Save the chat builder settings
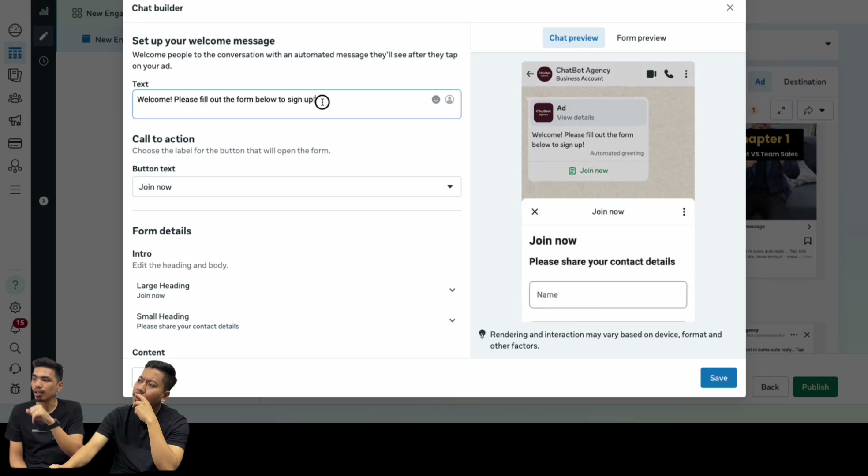 718,378
